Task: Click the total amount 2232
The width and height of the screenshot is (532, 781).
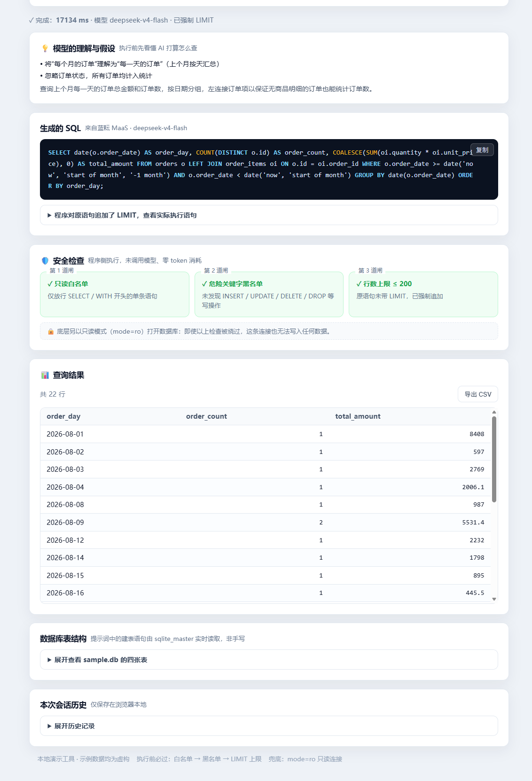Action: click(477, 540)
